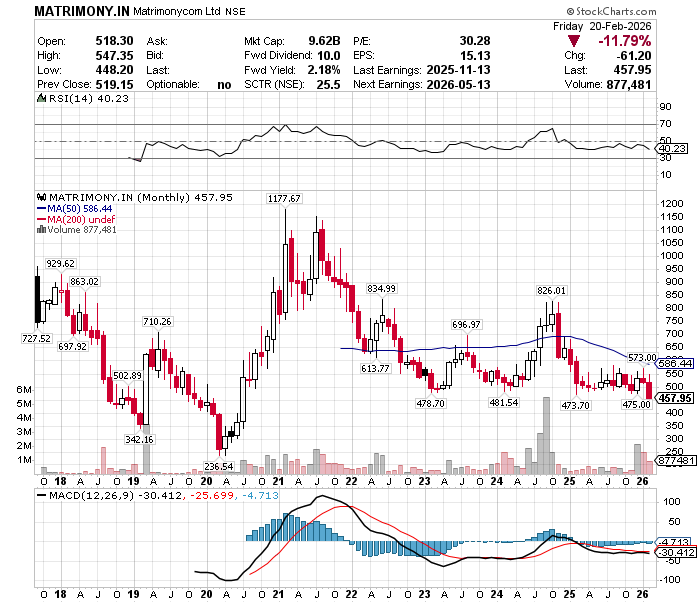Screen dimensions: 700x603
Task: Click the Matrimonycom Ltd company name
Action: (177, 12)
